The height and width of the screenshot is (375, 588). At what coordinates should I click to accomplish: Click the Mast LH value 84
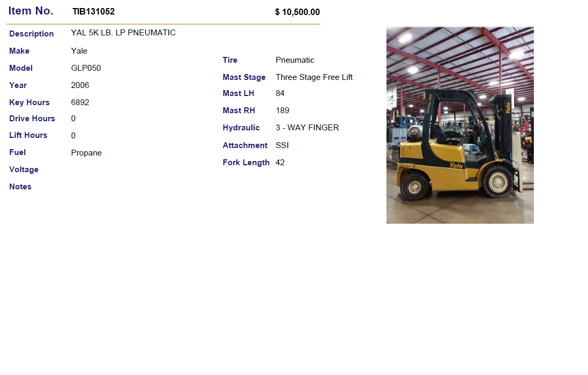[280, 93]
